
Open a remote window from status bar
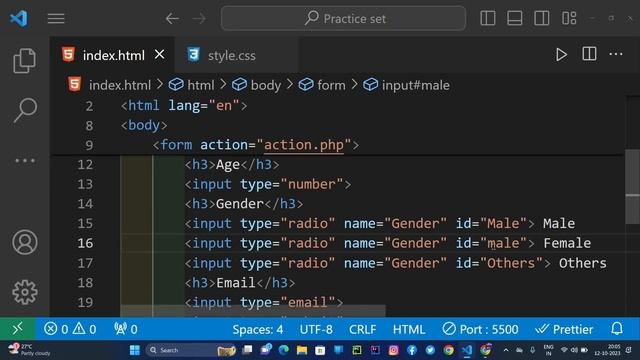click(18, 329)
